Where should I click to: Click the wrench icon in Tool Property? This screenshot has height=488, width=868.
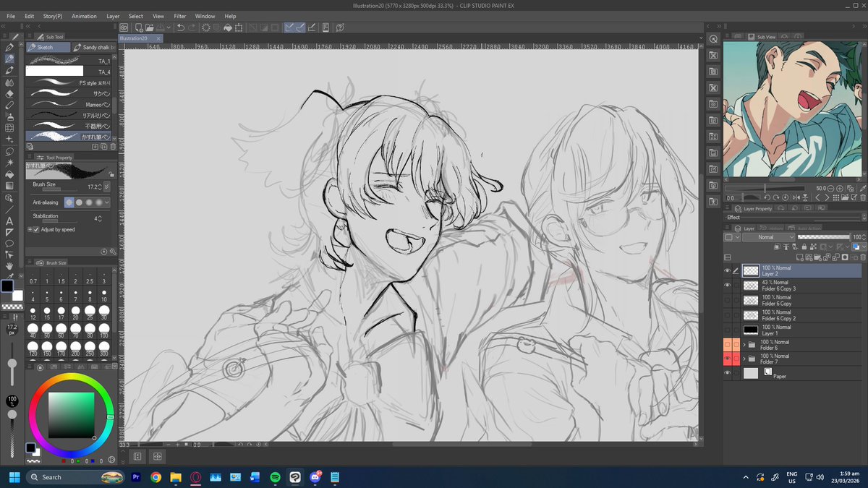[x=114, y=252]
